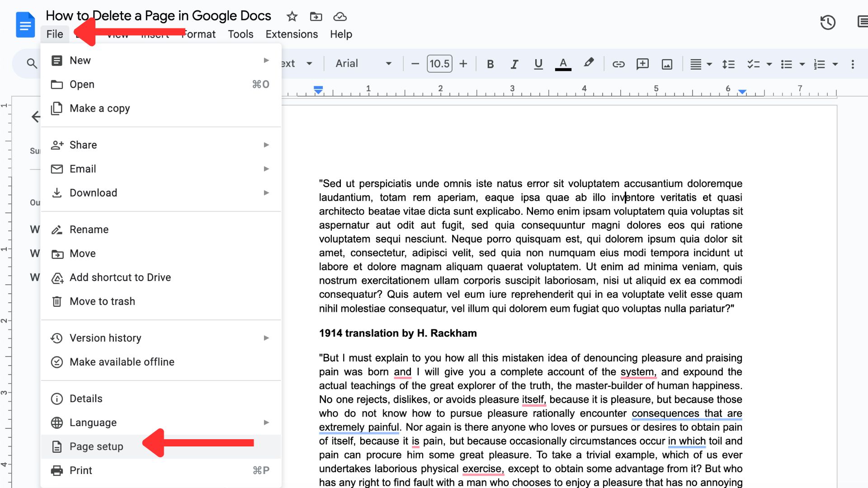Open the line spacing dropdown
868x488 pixels.
point(728,64)
